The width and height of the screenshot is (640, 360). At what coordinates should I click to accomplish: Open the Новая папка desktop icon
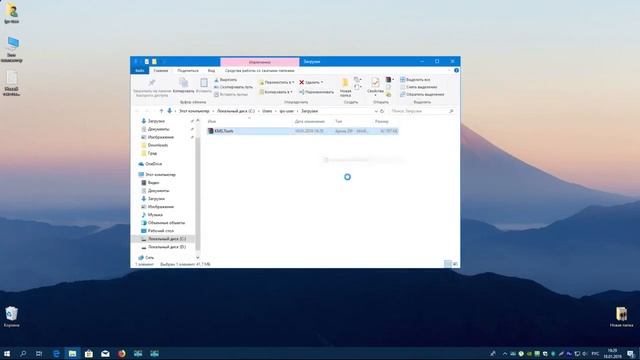[621, 317]
